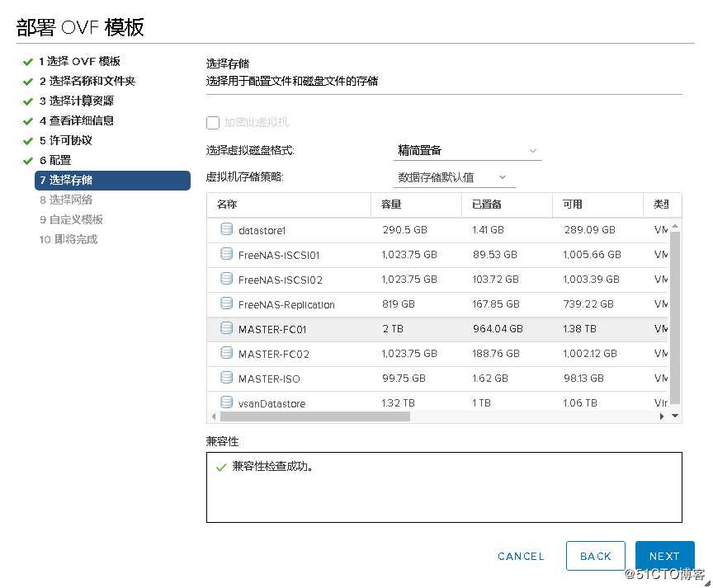Viewport: 713px width, 588px height.
Task: Click the 290.5 GB capacity cell
Action: [x=404, y=230]
